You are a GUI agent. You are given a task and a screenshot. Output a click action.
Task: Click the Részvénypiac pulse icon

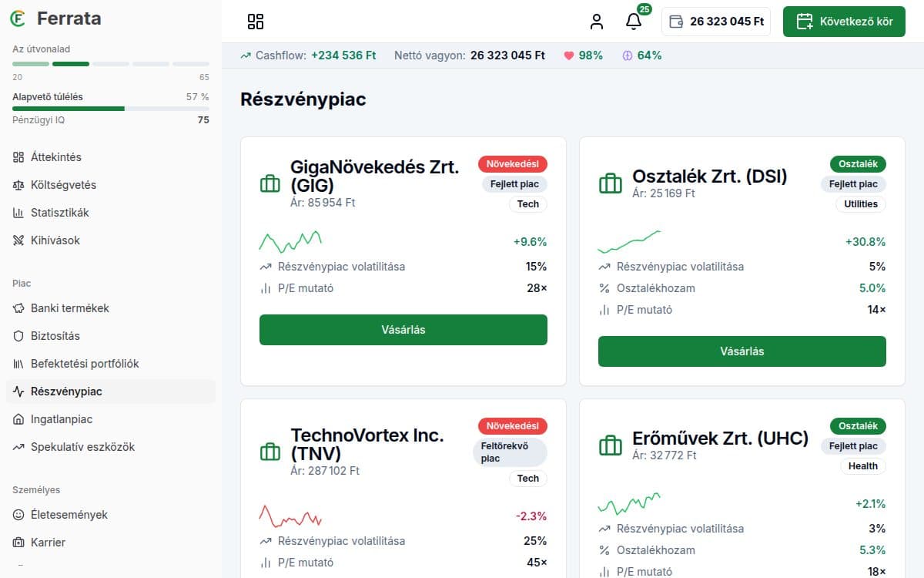(x=19, y=391)
